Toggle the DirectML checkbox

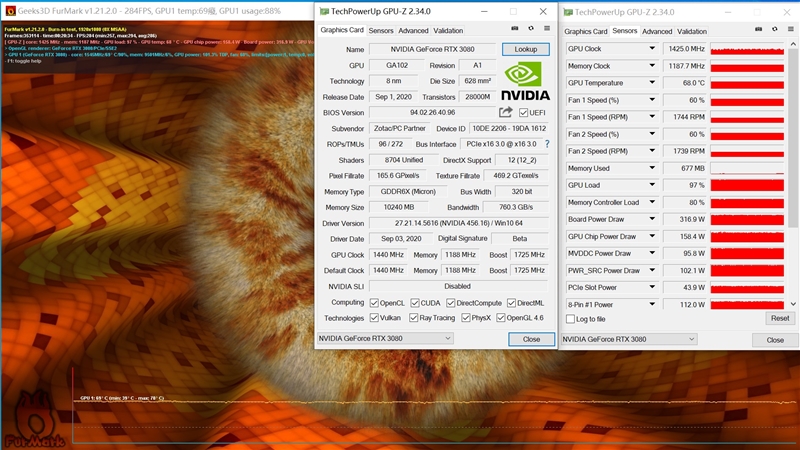511,303
